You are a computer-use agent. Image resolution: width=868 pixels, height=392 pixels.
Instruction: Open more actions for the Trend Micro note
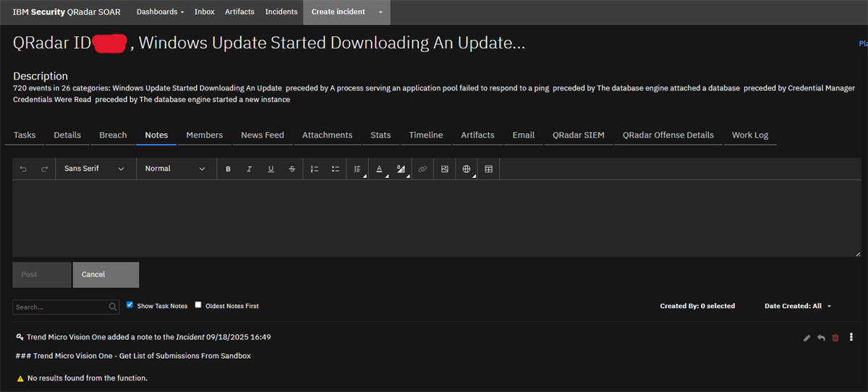[x=851, y=338]
